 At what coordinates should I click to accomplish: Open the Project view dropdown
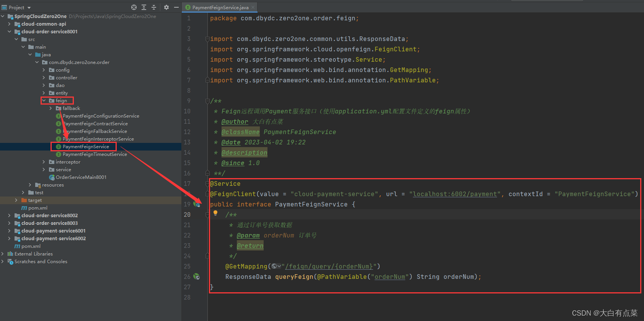(x=29, y=8)
